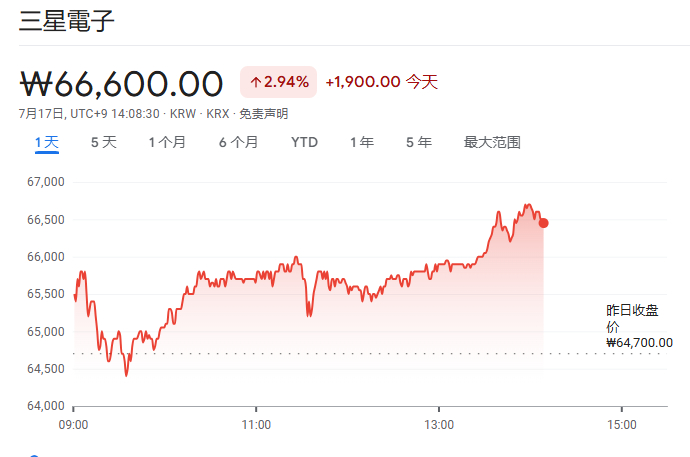
Task: Select the 1年 range tab
Action: point(362,142)
